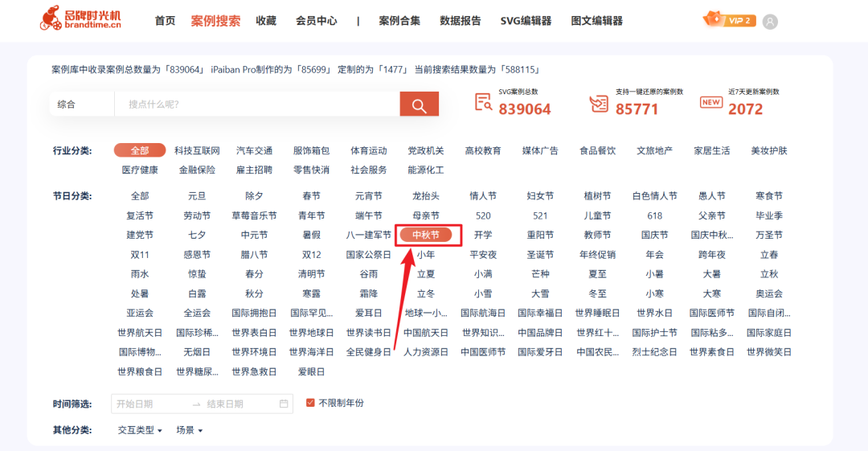868x451 pixels.
Task: Open the 图文编辑器 nav item
Action: [596, 21]
